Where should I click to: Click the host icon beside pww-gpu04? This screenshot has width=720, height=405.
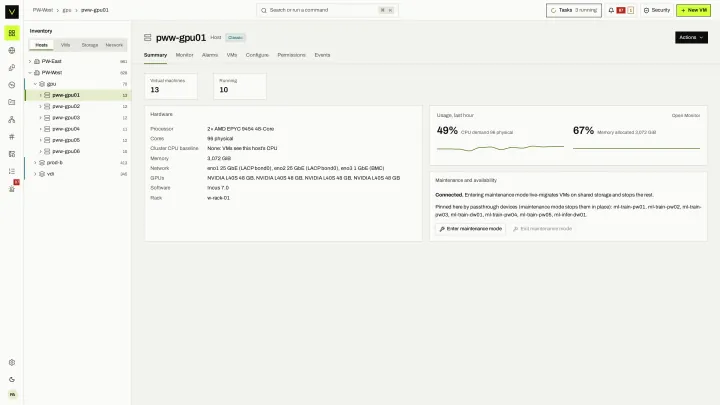coord(47,129)
